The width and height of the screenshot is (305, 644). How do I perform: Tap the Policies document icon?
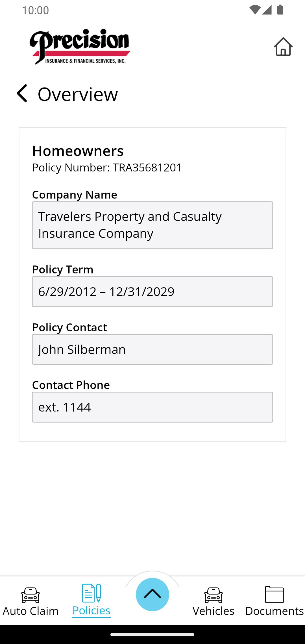click(x=91, y=593)
